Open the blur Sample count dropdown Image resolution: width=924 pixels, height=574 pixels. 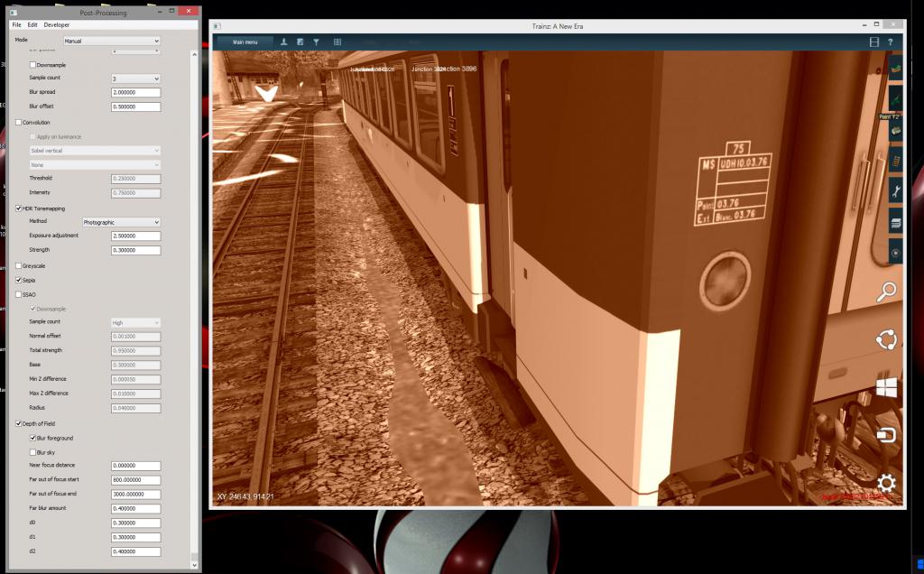point(135,79)
